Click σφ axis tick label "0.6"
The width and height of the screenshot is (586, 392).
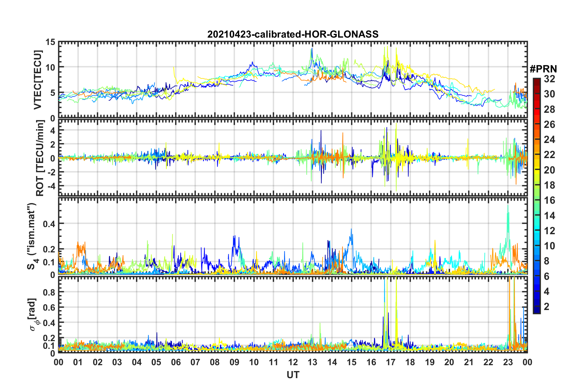coord(49,307)
